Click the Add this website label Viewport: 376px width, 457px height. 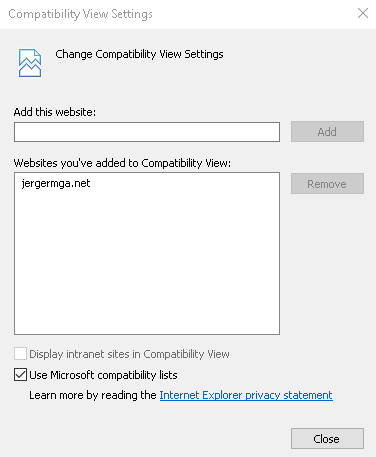(x=55, y=112)
